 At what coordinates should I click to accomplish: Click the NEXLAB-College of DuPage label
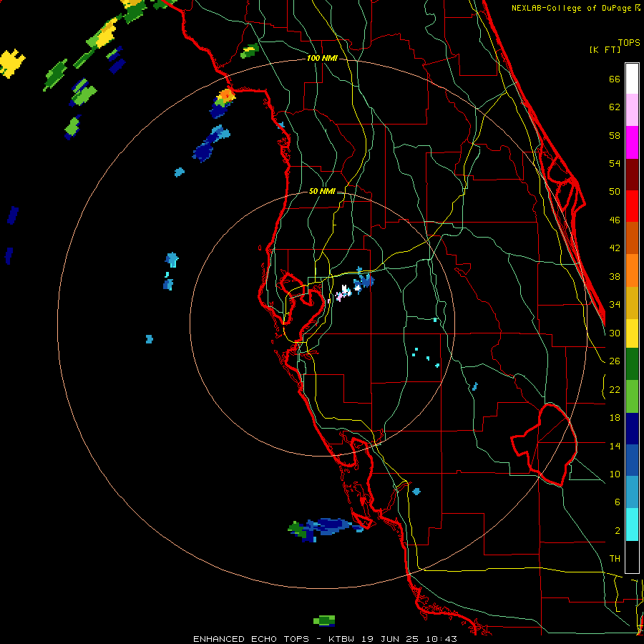(575, 8)
